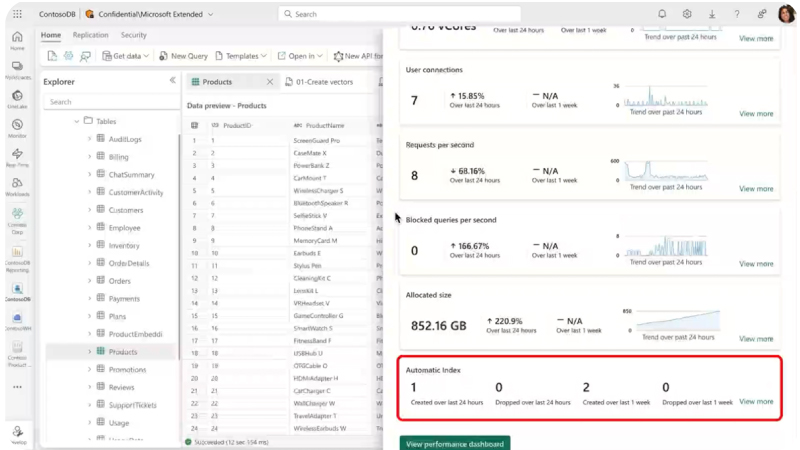
Task: Click the toolbar settings gear icon
Action: click(x=68, y=56)
